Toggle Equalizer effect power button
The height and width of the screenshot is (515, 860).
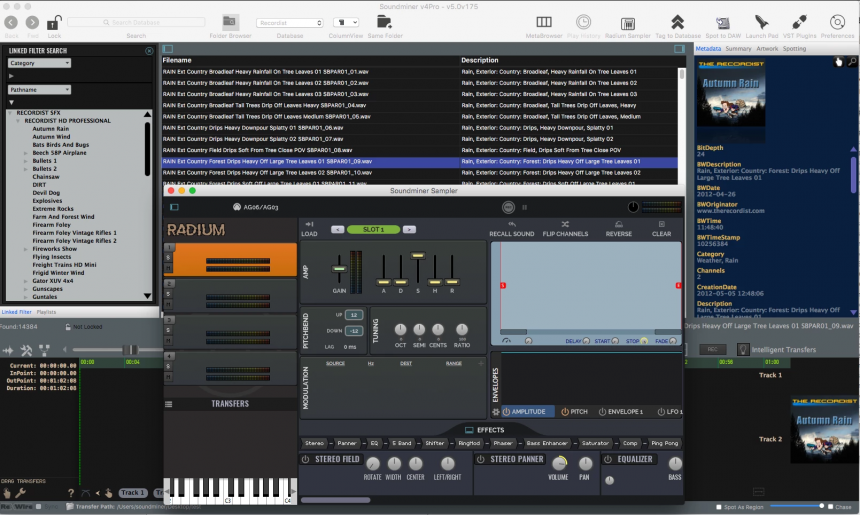tap(608, 459)
